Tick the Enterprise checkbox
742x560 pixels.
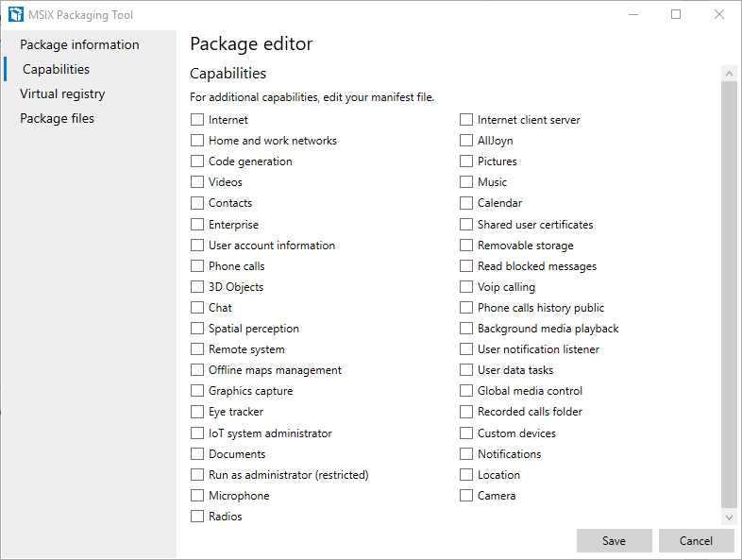(197, 224)
